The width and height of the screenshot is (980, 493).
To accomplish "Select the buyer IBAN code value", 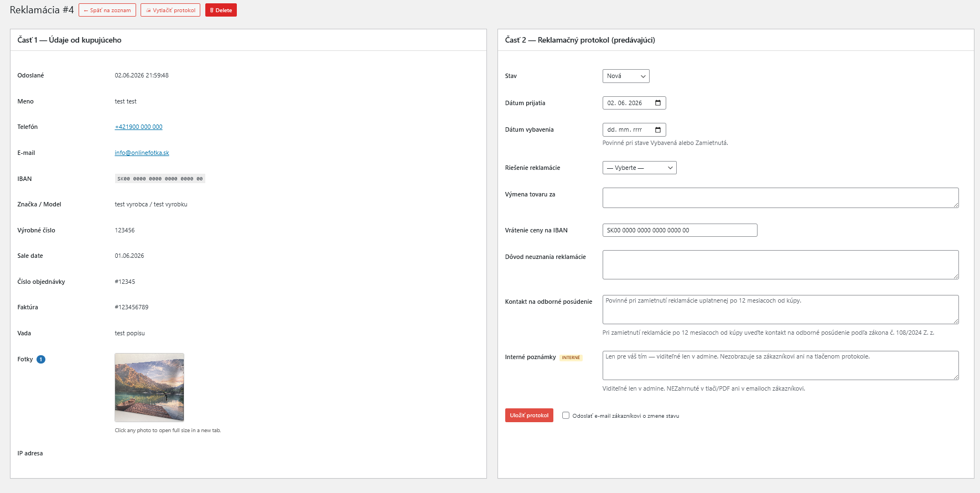I will [x=160, y=179].
